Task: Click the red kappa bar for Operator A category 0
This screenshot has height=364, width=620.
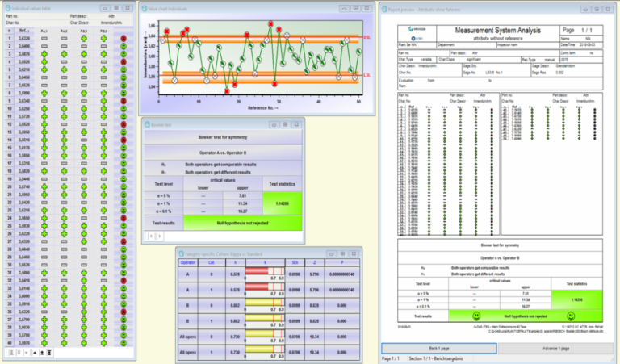Action: (x=257, y=271)
